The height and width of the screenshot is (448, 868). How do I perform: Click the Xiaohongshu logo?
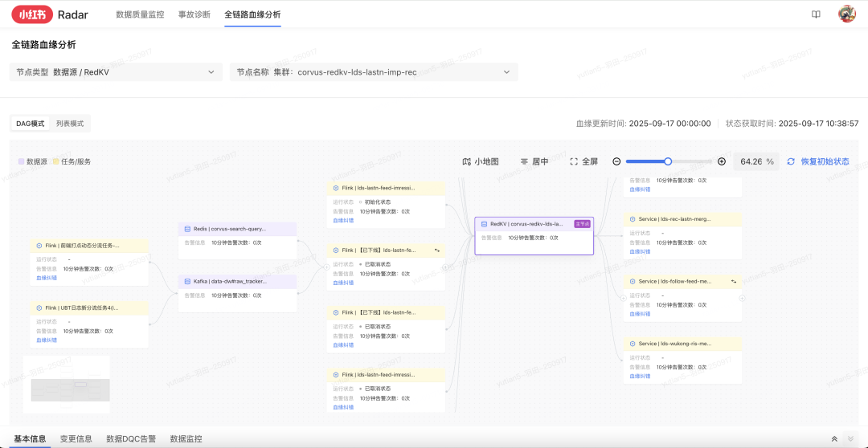pos(32,14)
